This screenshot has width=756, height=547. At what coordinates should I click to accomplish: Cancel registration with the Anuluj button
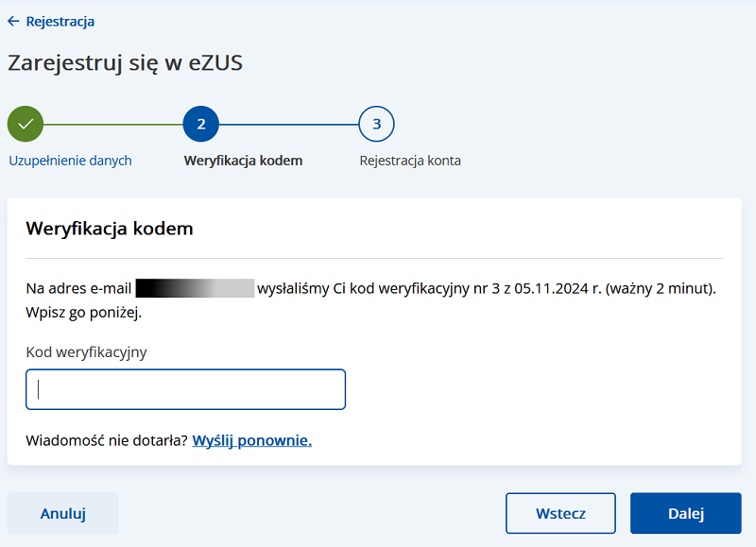pos(62,513)
